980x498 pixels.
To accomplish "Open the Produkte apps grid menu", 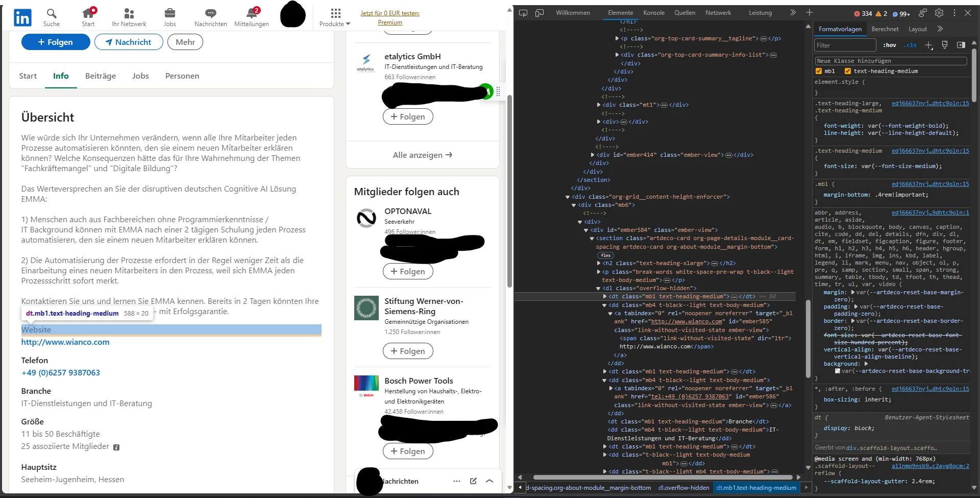I will [335, 17].
